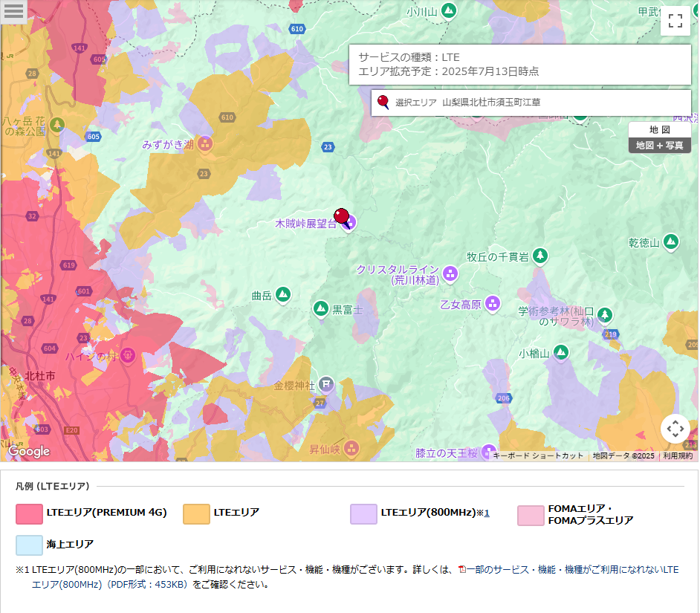Select 膝立の天王桜 marker icon

tap(488, 451)
